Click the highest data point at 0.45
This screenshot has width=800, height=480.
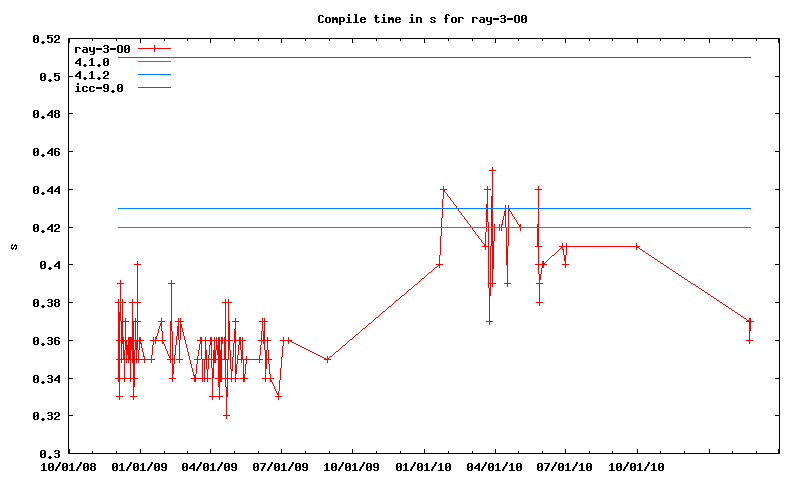click(x=492, y=171)
